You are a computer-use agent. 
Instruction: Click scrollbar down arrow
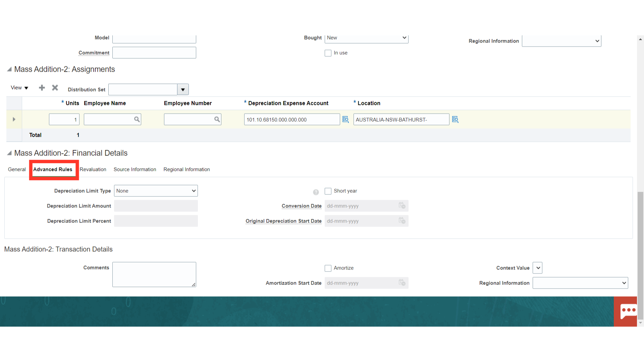(x=640, y=323)
